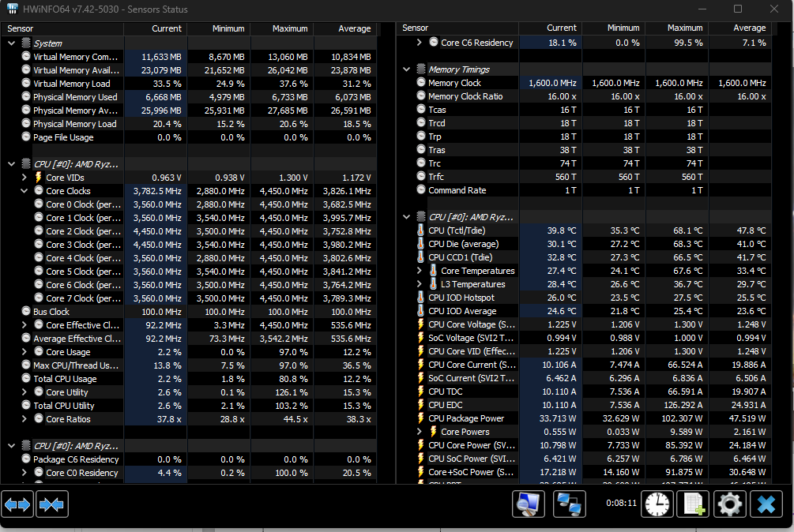The height and width of the screenshot is (532, 794).
Task: Click the Memory Timings group chip icon
Action: coord(421,69)
